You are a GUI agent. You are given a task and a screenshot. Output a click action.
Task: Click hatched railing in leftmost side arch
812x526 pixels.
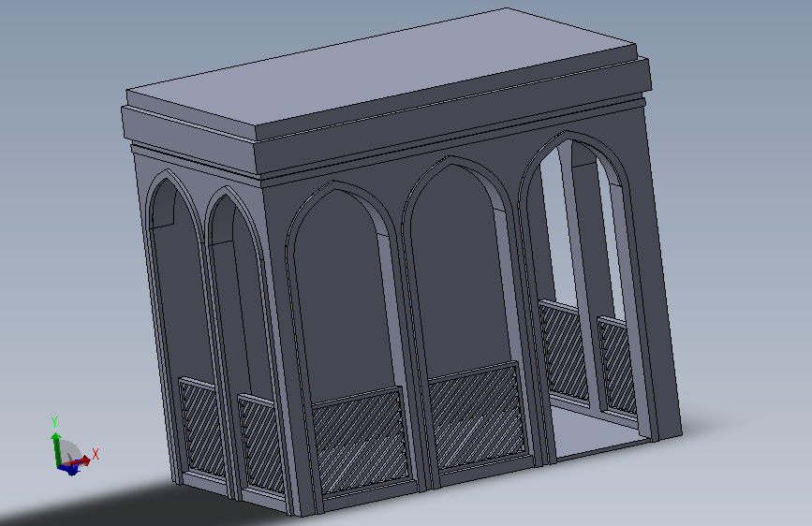click(x=202, y=430)
